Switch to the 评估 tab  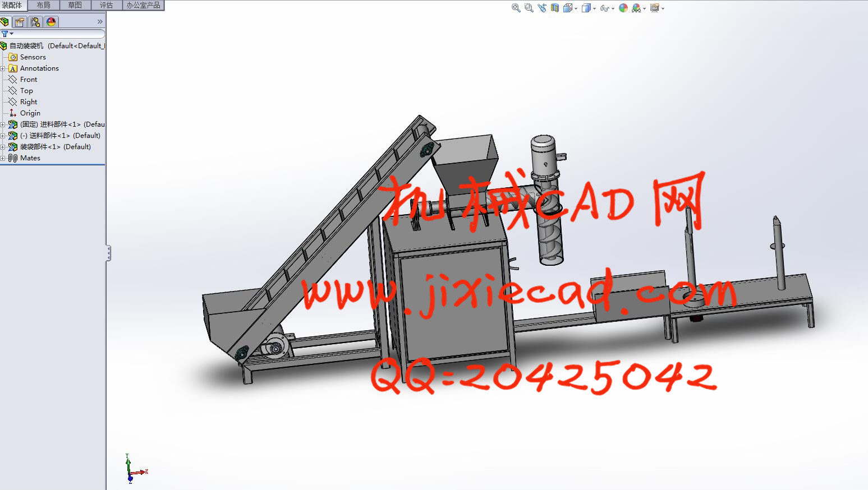[106, 5]
